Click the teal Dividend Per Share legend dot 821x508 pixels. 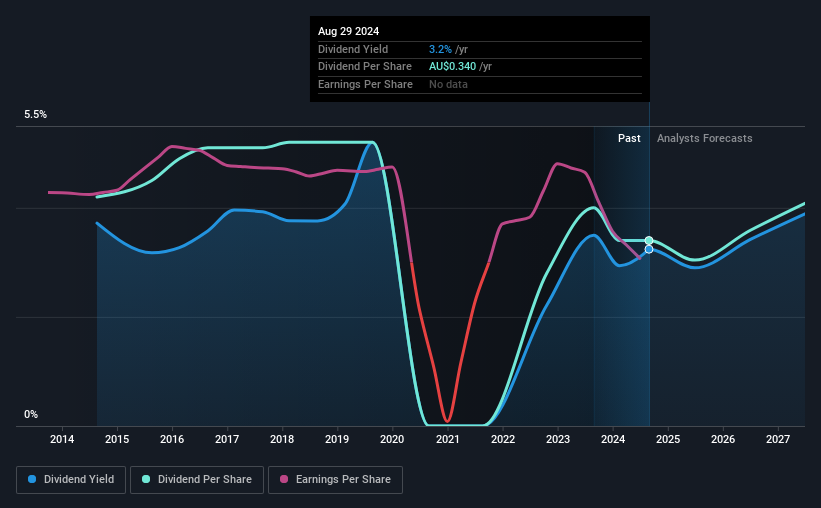[146, 479]
